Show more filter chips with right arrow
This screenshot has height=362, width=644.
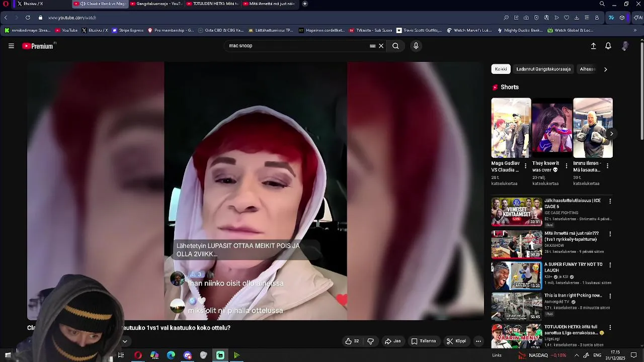coord(605,69)
